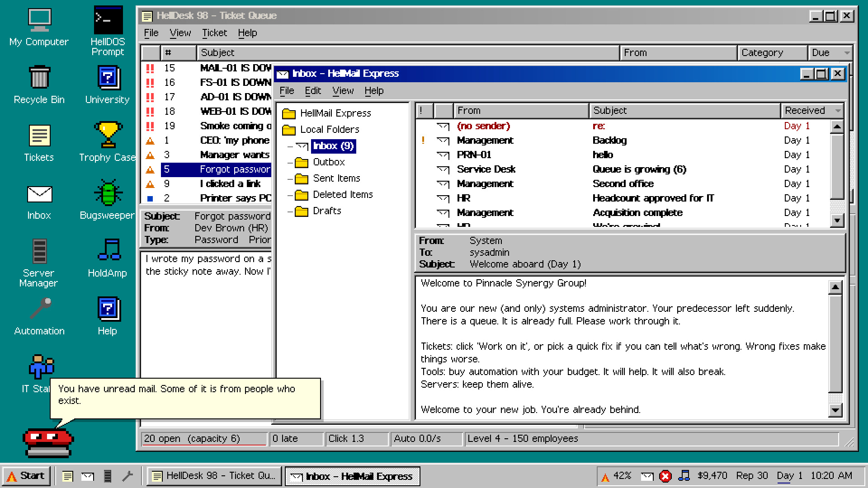Expand the Sent Items folder node
This screenshot has height=488, width=868.
290,179
